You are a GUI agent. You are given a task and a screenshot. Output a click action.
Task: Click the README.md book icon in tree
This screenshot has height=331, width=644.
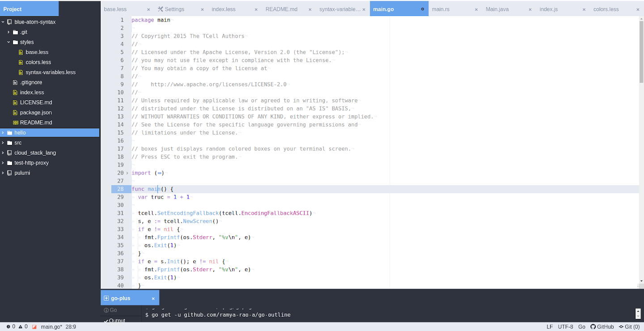pyautogui.click(x=15, y=123)
